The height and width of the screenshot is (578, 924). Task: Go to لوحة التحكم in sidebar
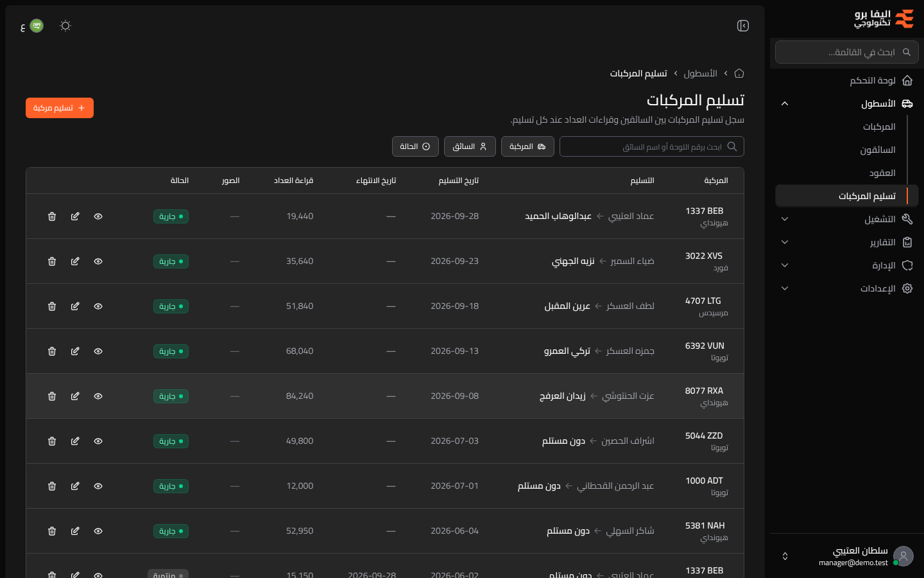point(847,80)
